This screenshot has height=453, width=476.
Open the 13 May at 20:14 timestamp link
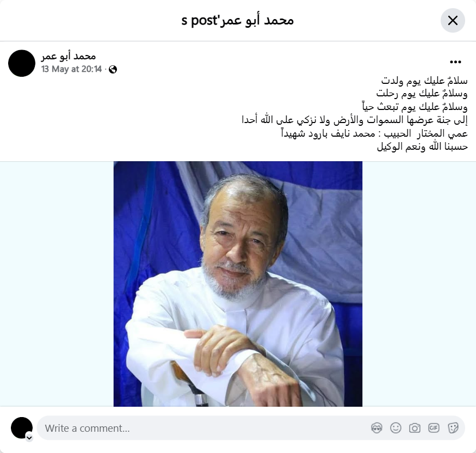click(x=71, y=69)
